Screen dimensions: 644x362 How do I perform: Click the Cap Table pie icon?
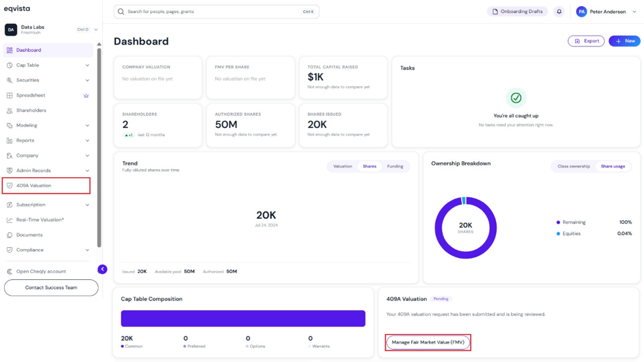pos(10,65)
